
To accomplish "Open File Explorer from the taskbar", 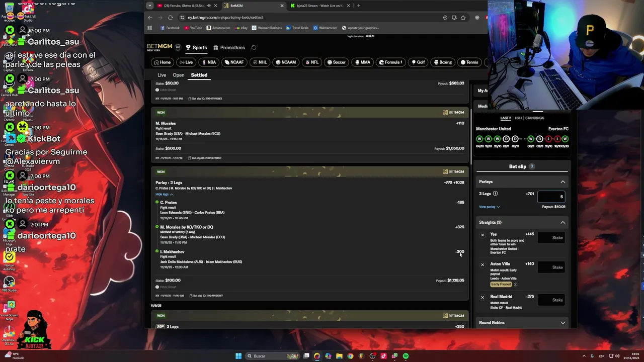I will (x=339, y=356).
